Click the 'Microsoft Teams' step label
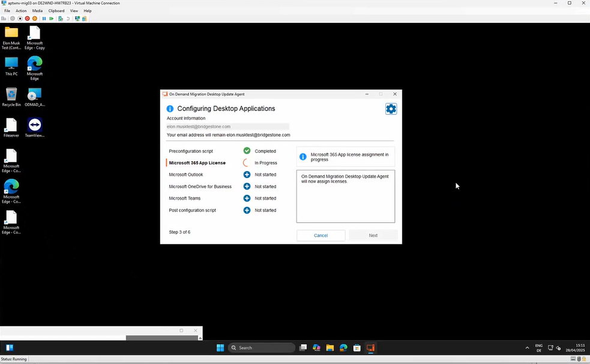Image resolution: width=590 pixels, height=364 pixels. click(x=185, y=198)
